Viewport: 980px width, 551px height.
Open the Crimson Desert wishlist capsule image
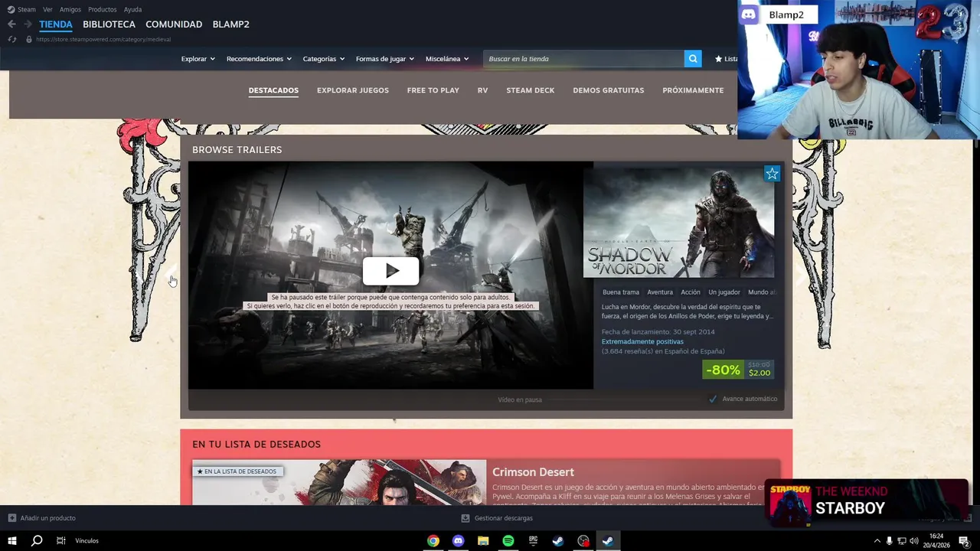339,482
